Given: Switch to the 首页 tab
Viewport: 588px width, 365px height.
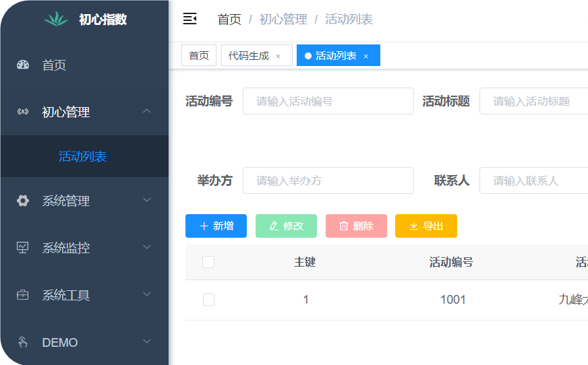Looking at the screenshot, I should click(199, 56).
